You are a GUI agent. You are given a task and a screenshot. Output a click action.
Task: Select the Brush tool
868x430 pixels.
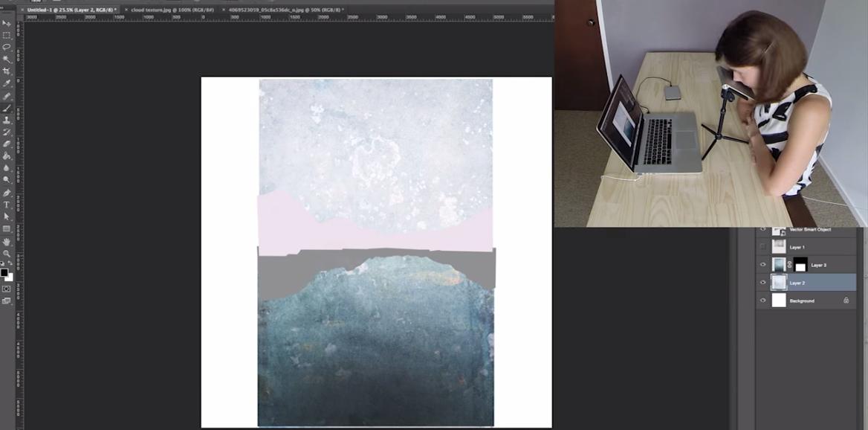coord(7,108)
